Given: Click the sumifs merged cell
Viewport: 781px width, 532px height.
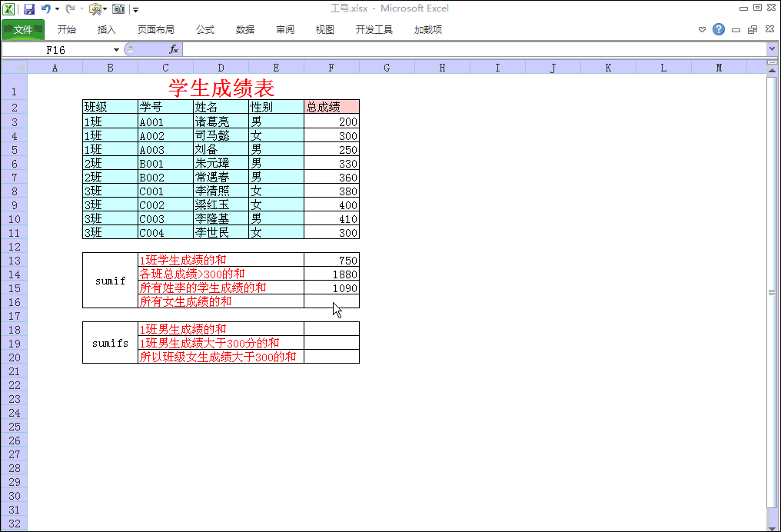Looking at the screenshot, I should coord(110,343).
